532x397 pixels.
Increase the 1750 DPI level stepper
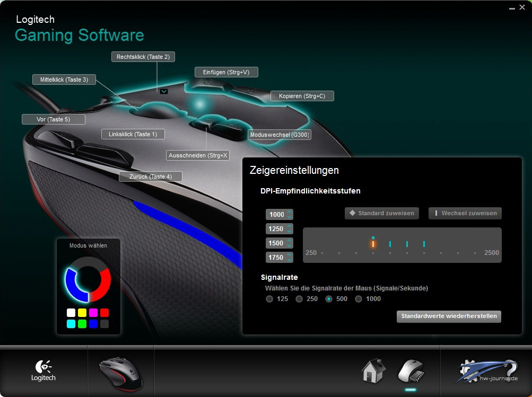pyautogui.click(x=290, y=254)
